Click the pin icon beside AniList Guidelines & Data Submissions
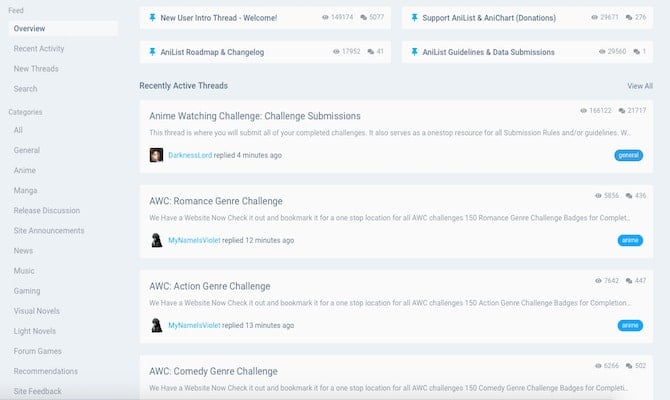The image size is (670, 400). click(x=414, y=52)
